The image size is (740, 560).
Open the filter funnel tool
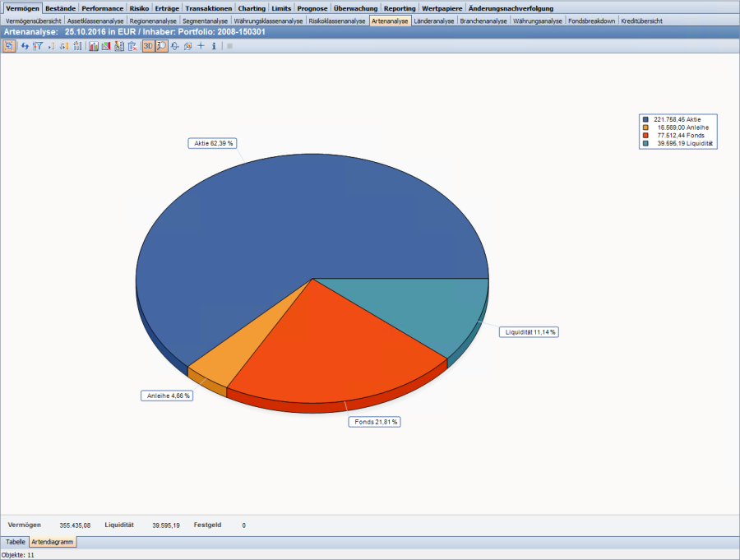37,46
